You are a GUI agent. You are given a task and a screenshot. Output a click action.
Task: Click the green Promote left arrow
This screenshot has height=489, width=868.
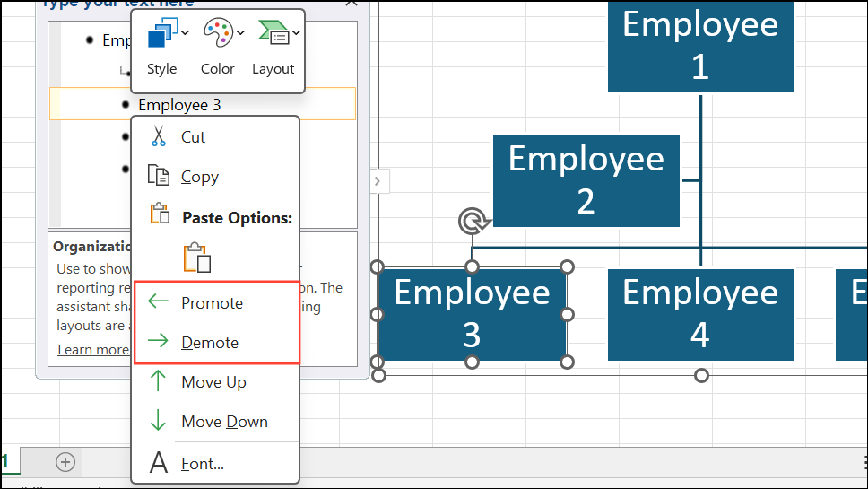pos(159,303)
